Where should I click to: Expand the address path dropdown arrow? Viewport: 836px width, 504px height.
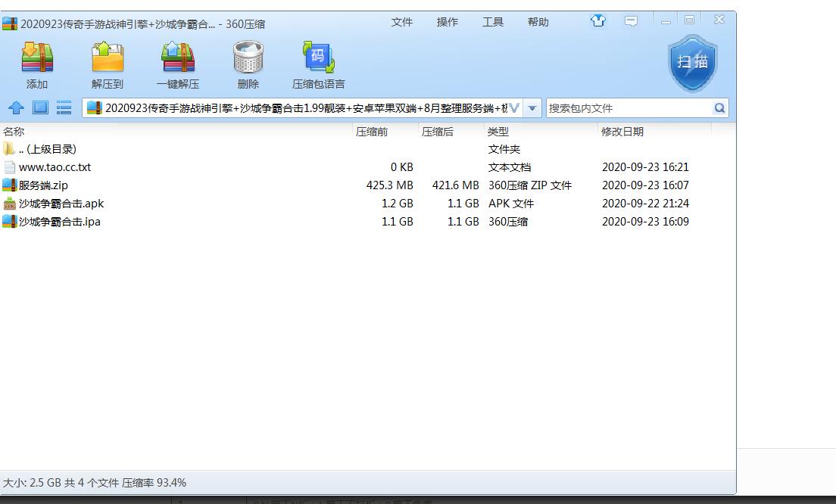coord(532,108)
